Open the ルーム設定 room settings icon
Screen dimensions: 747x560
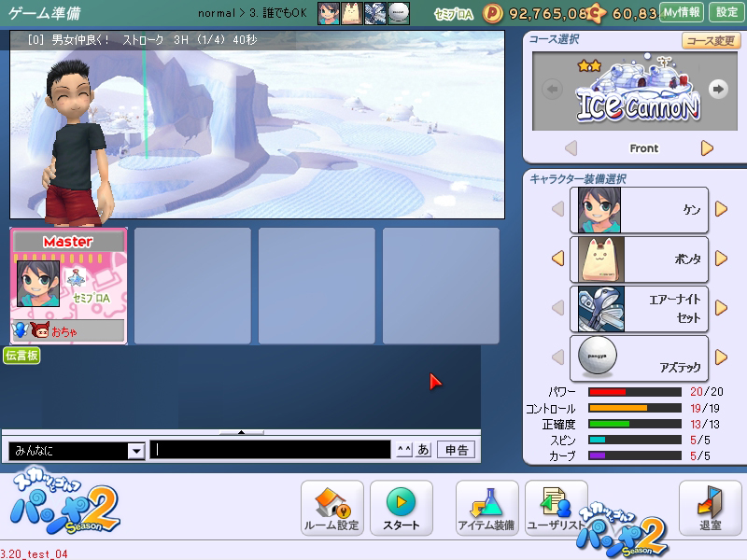click(x=331, y=507)
